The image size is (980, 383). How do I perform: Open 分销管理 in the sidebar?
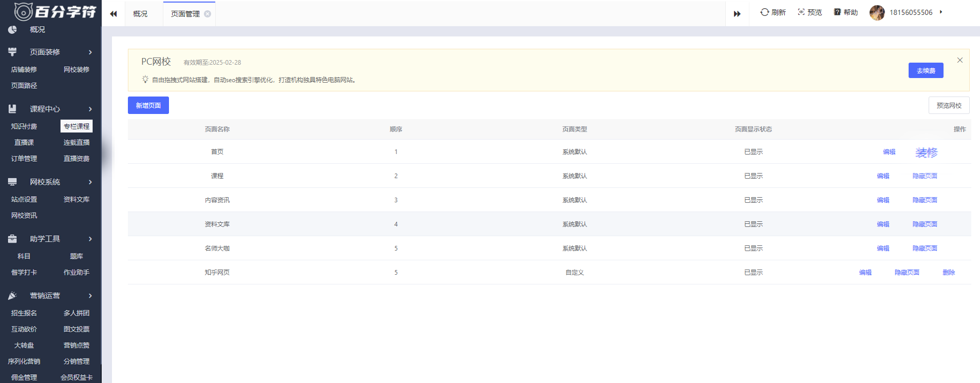pos(77,361)
